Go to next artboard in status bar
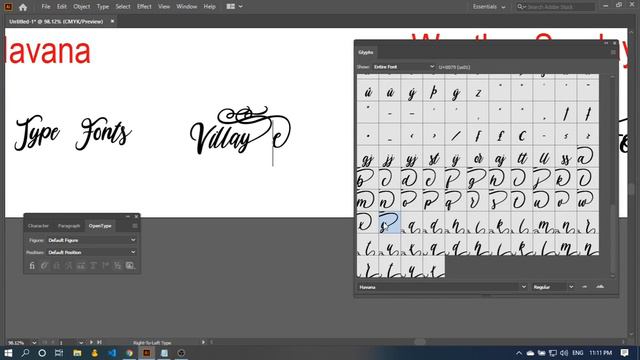Image resolution: width=640 pixels, height=360 pixels. [x=91, y=342]
